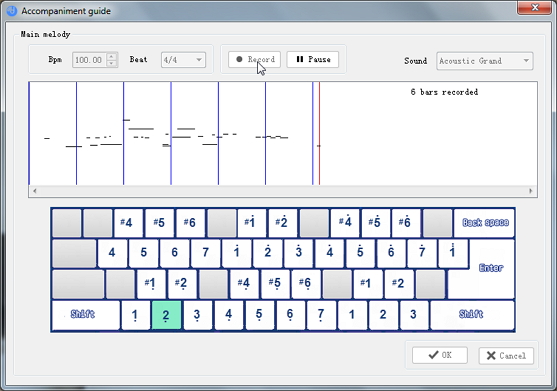Click the melody scrollbar left arrow
Image resolution: width=557 pixels, height=391 pixels.
(x=34, y=191)
